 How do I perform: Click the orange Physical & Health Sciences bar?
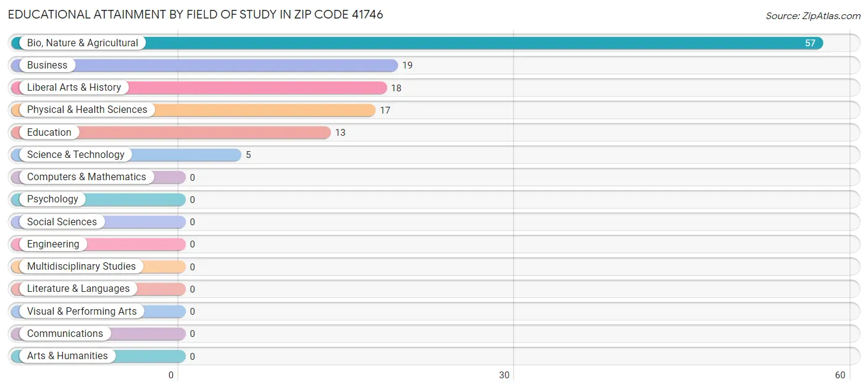point(193,110)
